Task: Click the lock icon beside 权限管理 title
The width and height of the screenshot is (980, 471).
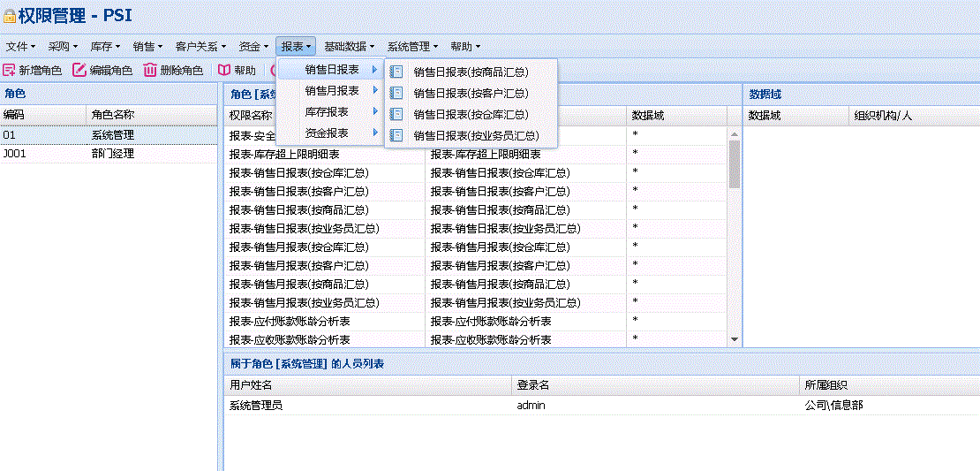Action: coord(10,17)
